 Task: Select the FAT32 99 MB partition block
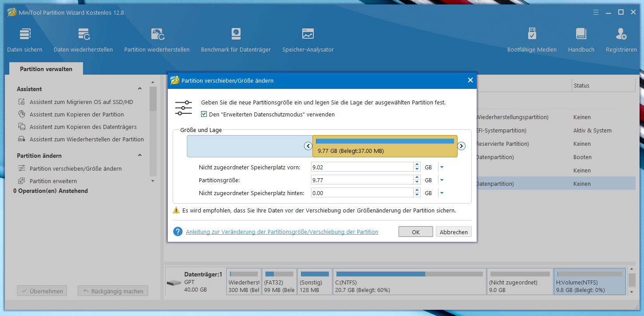tap(280, 281)
